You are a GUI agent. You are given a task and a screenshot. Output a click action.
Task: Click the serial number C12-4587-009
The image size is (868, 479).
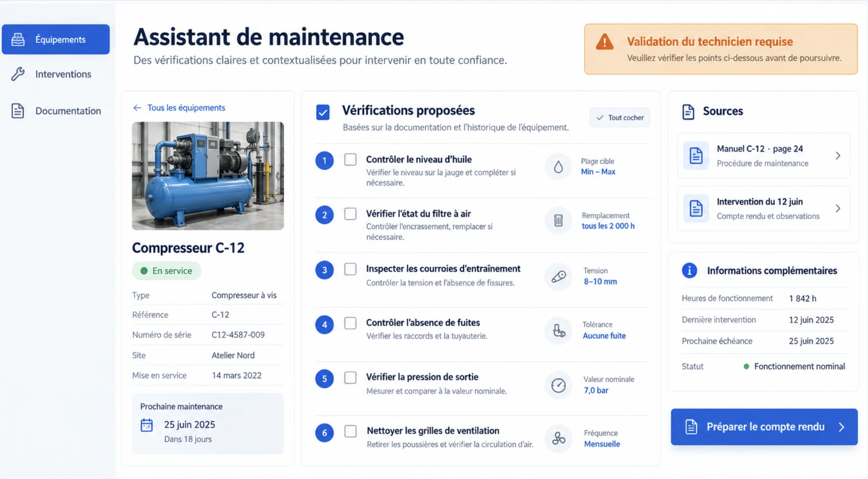point(238,335)
